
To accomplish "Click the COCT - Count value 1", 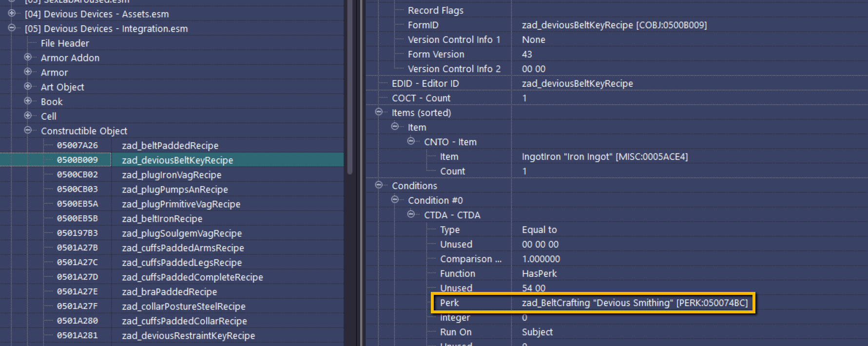I will pyautogui.click(x=524, y=98).
